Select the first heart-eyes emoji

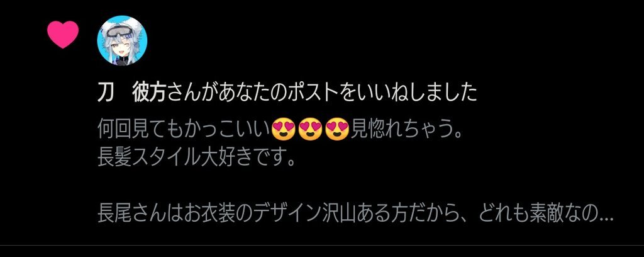click(284, 129)
